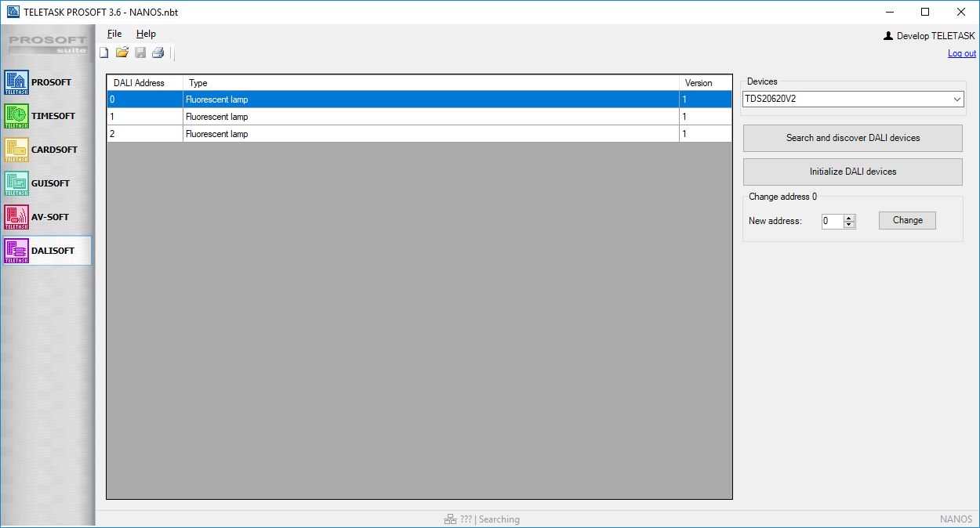The height and width of the screenshot is (528, 980).
Task: Increase the New address value with up arrow
Action: (849, 218)
